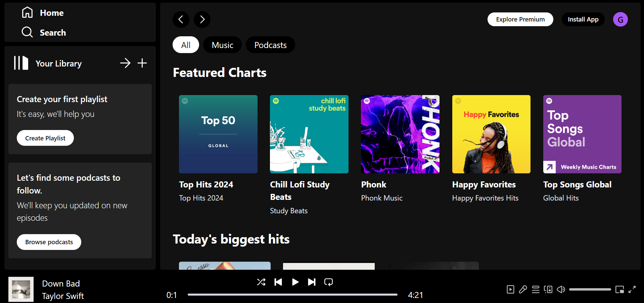Go back with the left chevron

(181, 19)
